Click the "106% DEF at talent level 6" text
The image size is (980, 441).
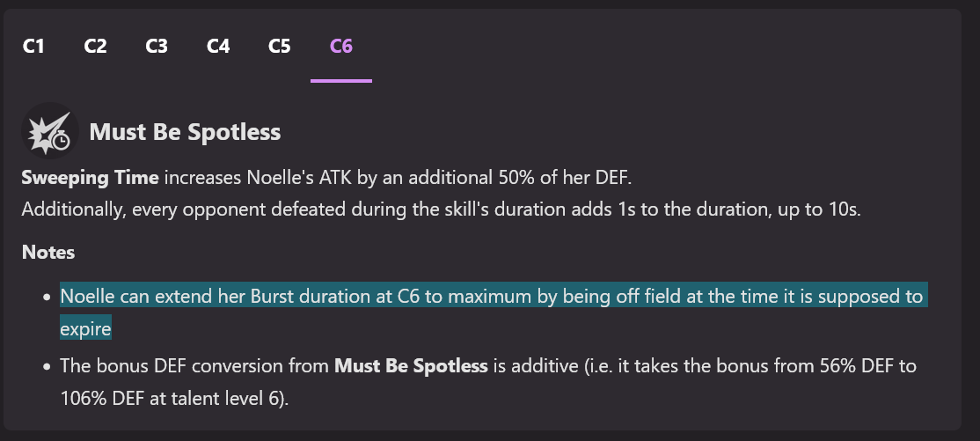(173, 398)
